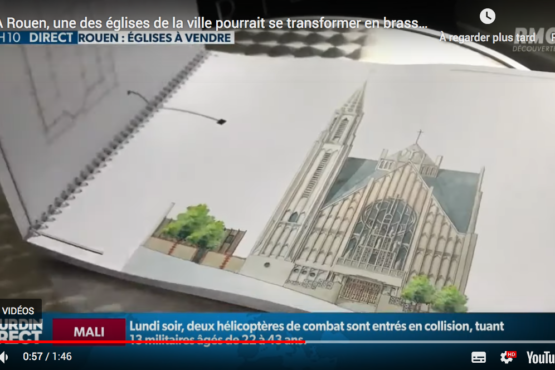The image size is (555, 370).
Task: Open the video on YouTube via logo
Action: [x=540, y=357]
